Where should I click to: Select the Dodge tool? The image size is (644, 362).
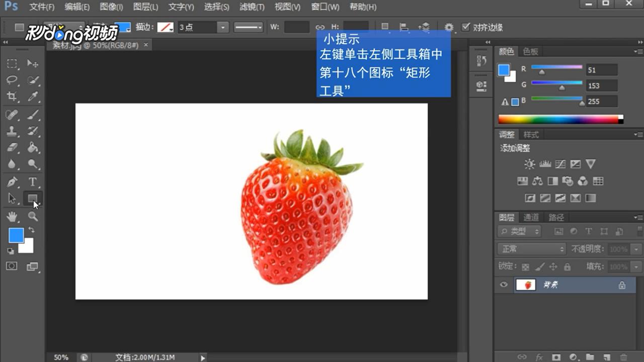(33, 163)
